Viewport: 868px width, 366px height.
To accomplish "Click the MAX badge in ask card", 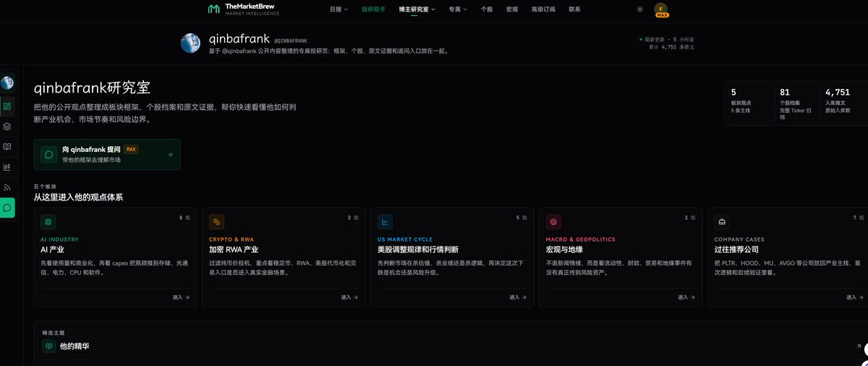I will 131,149.
